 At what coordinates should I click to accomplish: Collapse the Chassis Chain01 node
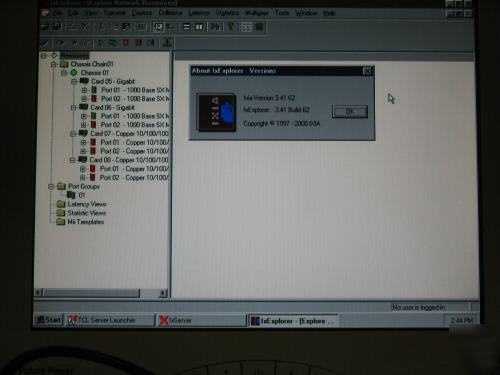coord(54,64)
